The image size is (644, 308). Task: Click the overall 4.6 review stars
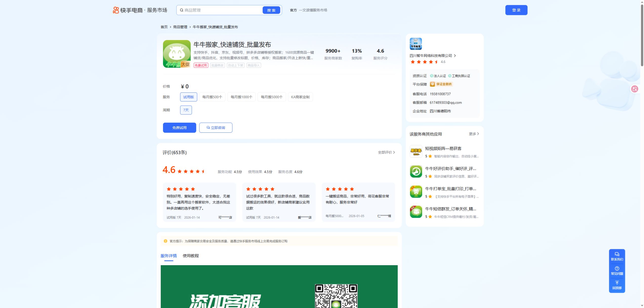pos(191,171)
